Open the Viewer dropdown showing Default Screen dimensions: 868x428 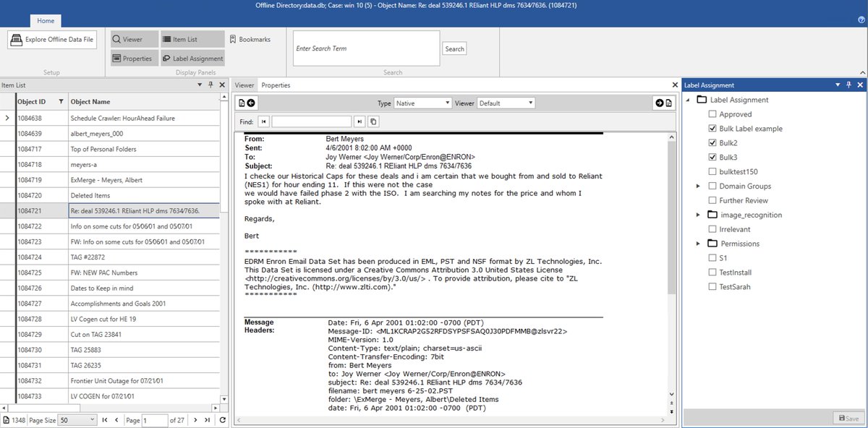[506, 103]
